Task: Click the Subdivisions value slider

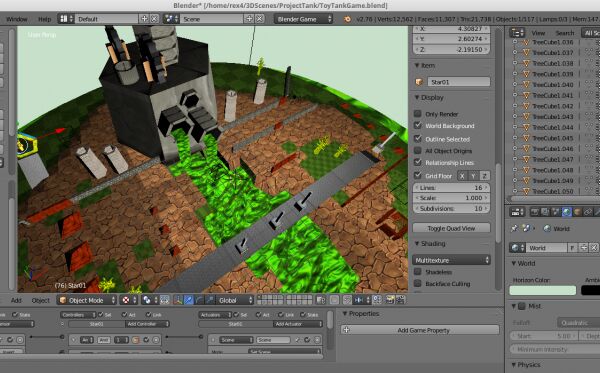Action: click(452, 208)
